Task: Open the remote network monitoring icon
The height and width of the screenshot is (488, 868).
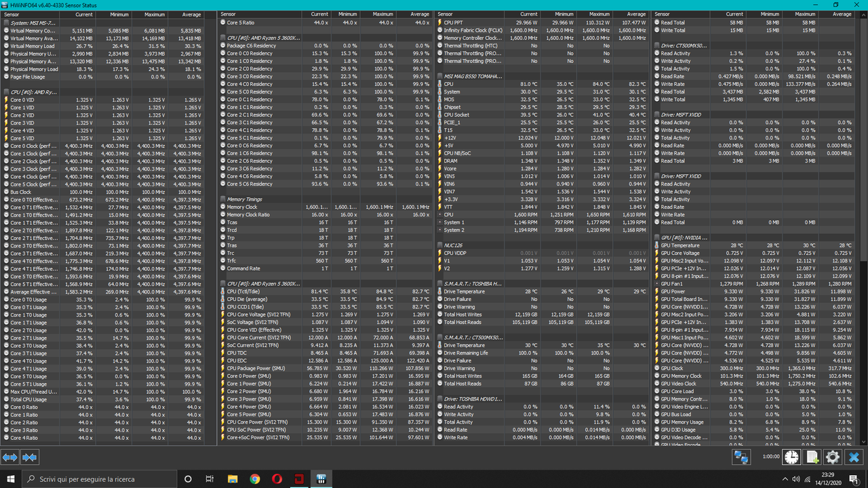Action: (x=741, y=457)
